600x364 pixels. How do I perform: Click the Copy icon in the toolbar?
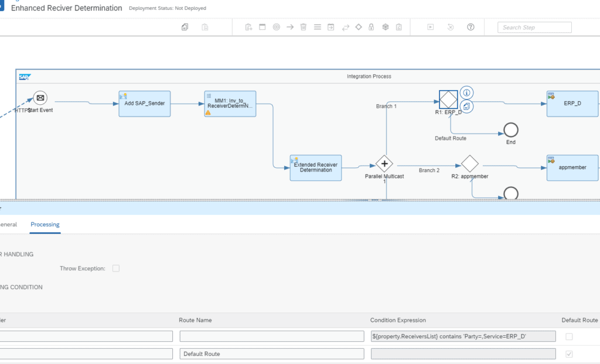[x=185, y=27]
